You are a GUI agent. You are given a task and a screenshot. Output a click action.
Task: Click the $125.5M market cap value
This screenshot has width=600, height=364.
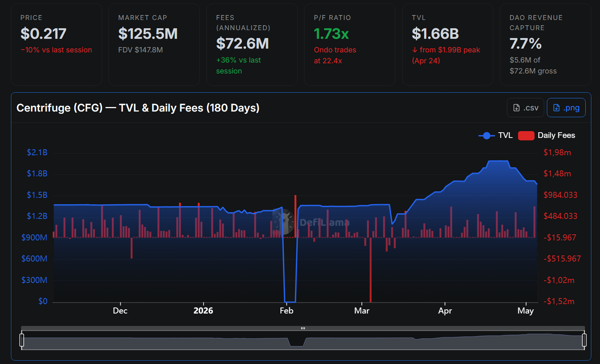[x=148, y=34]
